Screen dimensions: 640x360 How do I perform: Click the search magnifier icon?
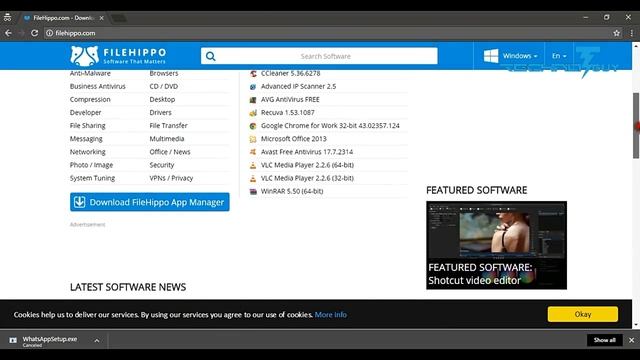coord(211,56)
